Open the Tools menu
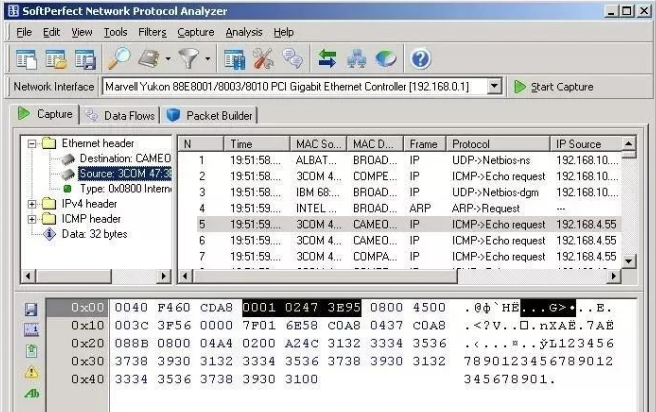Viewport: 656px width, 412px height. pos(115,32)
